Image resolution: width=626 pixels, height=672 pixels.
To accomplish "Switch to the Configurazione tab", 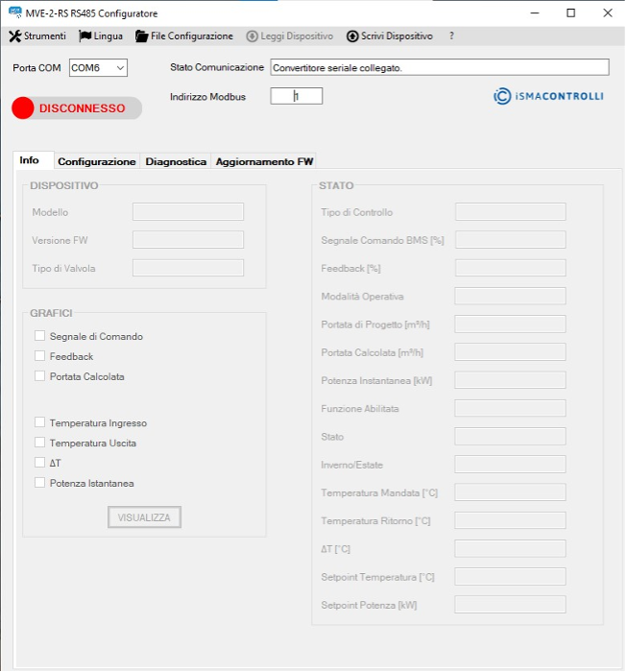I will (97, 162).
